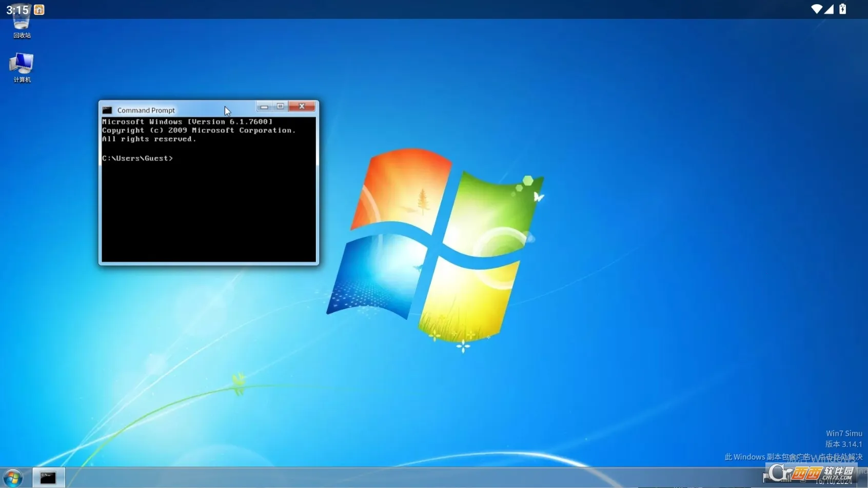
Task: Click the time 3:15 in the status bar
Action: (x=16, y=10)
